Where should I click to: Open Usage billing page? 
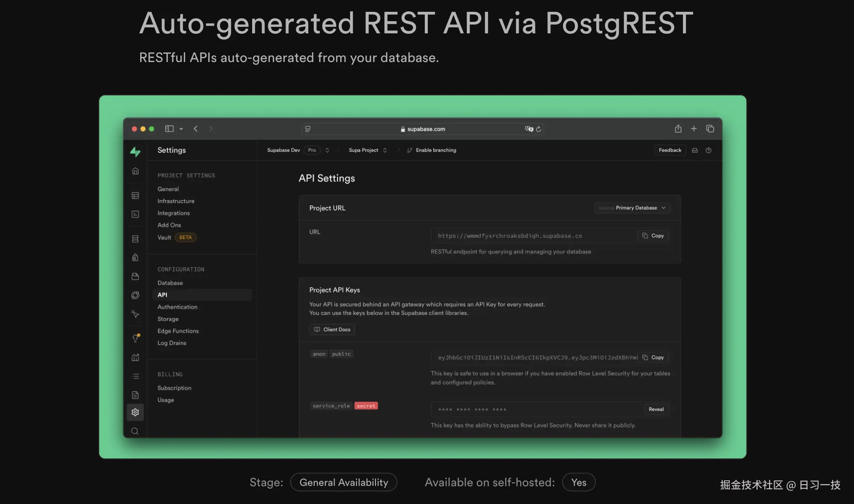coord(166,400)
